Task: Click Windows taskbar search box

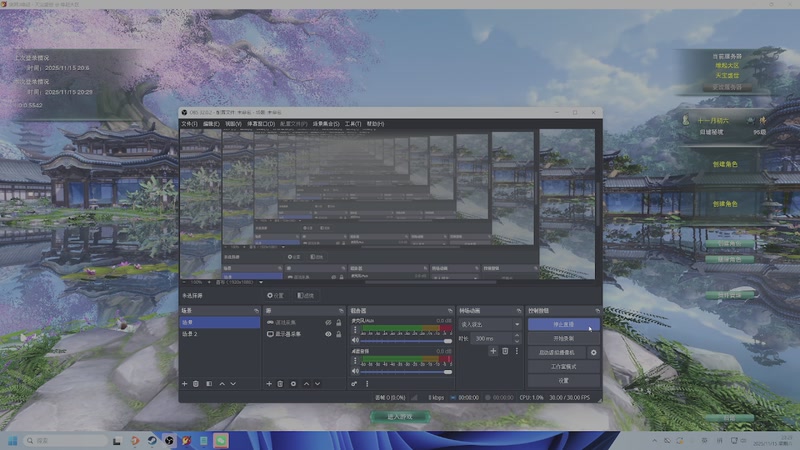Action: tap(66, 440)
